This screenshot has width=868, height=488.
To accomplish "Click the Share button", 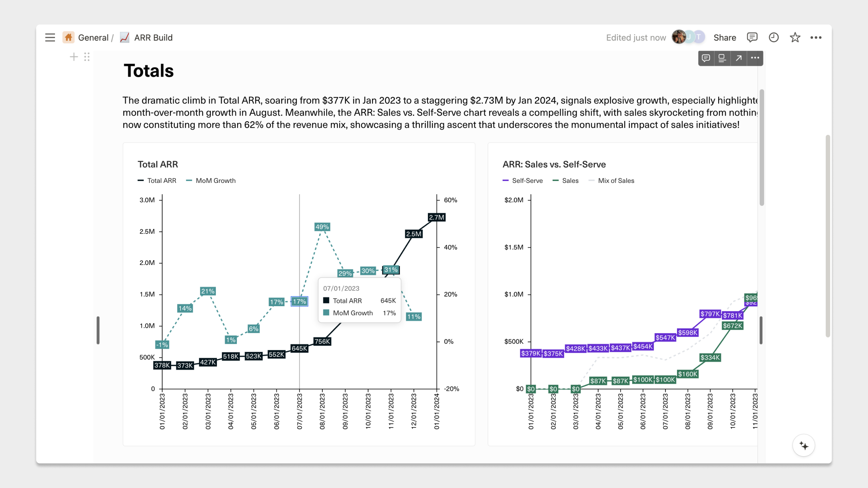I will [724, 38].
